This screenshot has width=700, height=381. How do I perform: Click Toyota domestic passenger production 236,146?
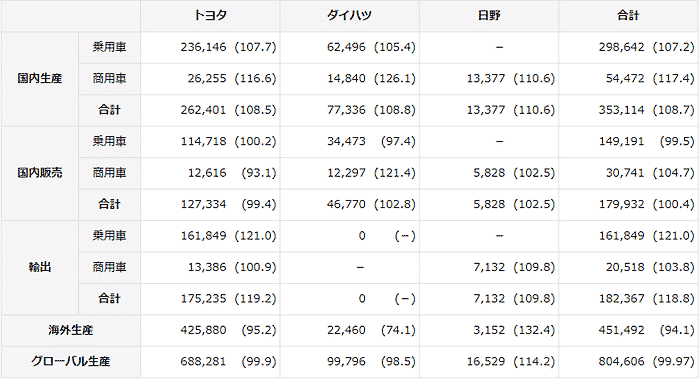click(203, 47)
